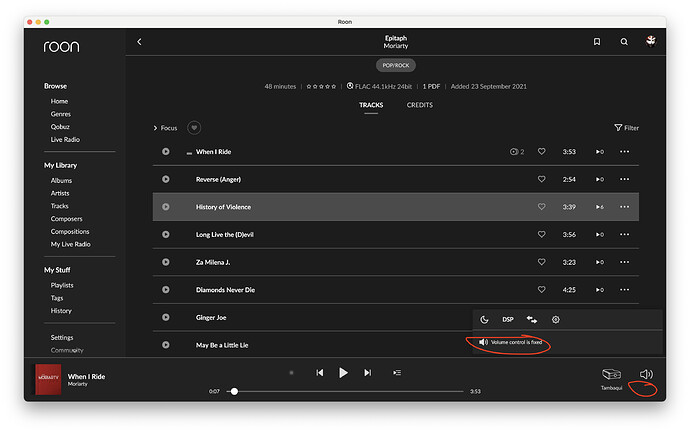The width and height of the screenshot is (690, 432).
Task: Open more options for Reverse (Anger)
Action: click(624, 179)
